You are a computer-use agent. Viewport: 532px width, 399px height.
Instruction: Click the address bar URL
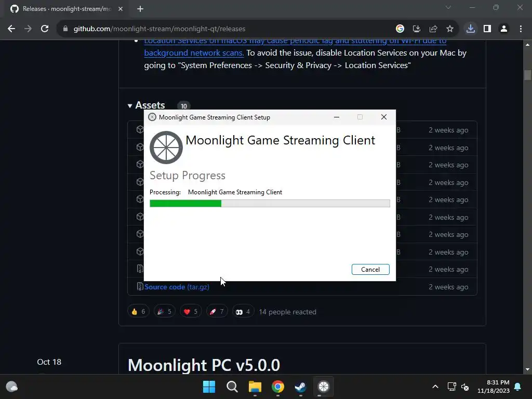[x=159, y=29]
